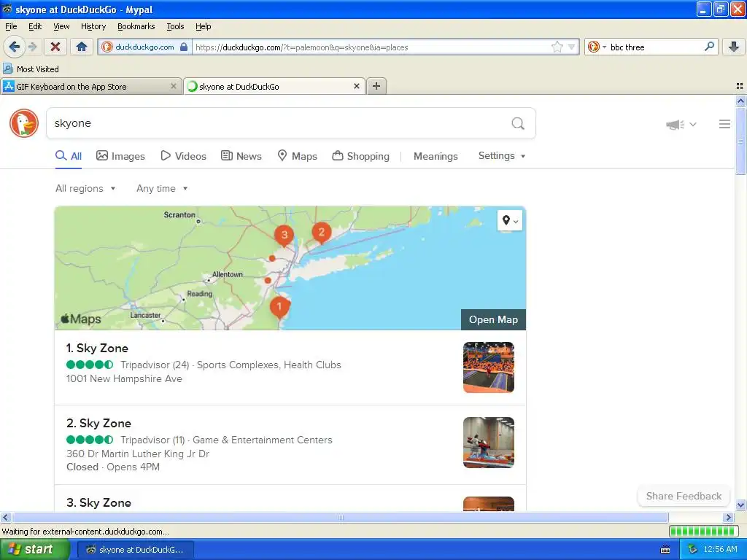Open URL history dropdown arrow
This screenshot has width=747, height=560.
(x=571, y=47)
